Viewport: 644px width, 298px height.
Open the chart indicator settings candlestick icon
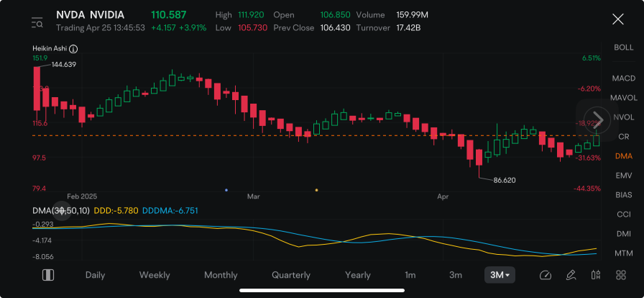click(596, 275)
